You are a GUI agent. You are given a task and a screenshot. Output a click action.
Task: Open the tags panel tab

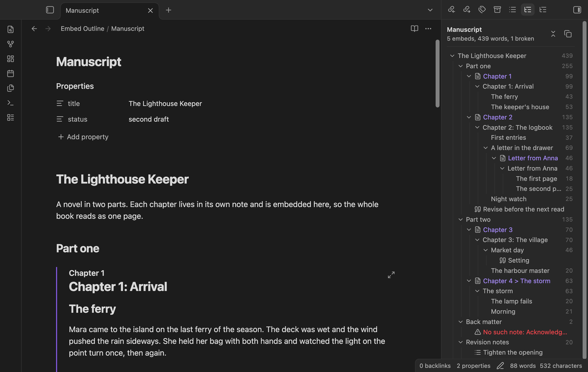pyautogui.click(x=482, y=10)
